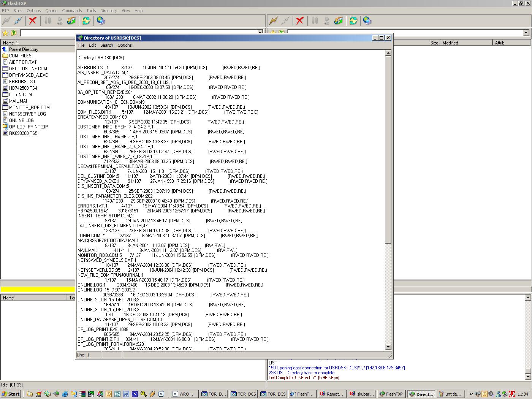Open the Sites menu in FlashFXP
The image size is (532, 399).
(17, 11)
